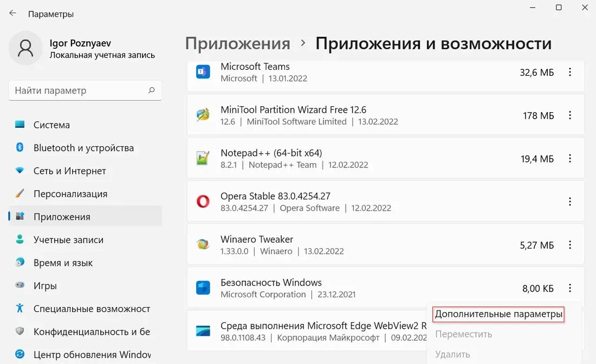Click the Безопасность Windows title
Image resolution: width=596 pixels, height=364 pixels.
point(271,283)
